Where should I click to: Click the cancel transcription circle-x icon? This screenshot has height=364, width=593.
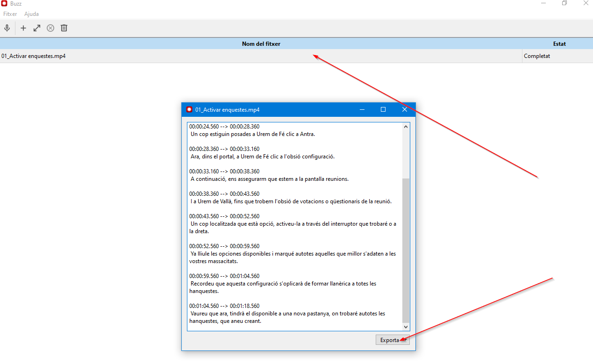tap(50, 28)
